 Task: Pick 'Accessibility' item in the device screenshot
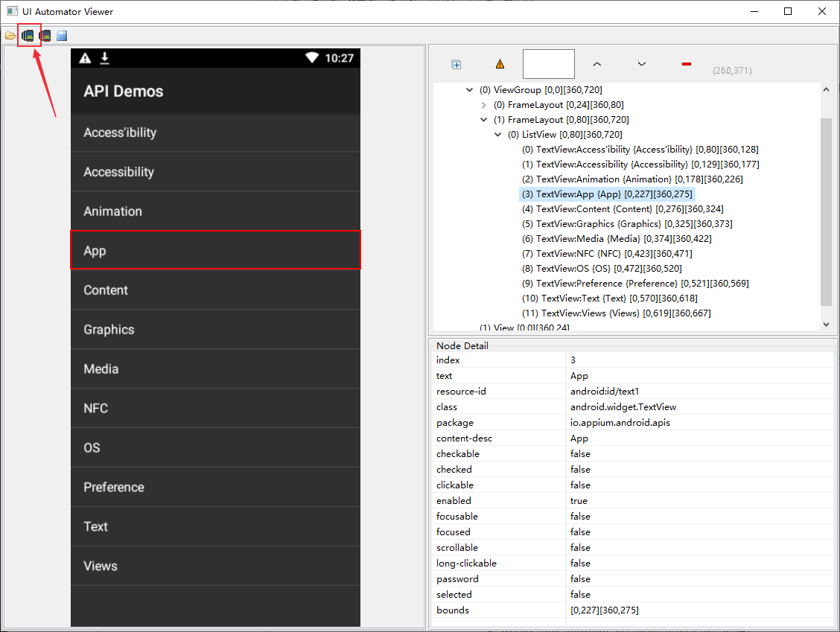pyautogui.click(x=215, y=172)
